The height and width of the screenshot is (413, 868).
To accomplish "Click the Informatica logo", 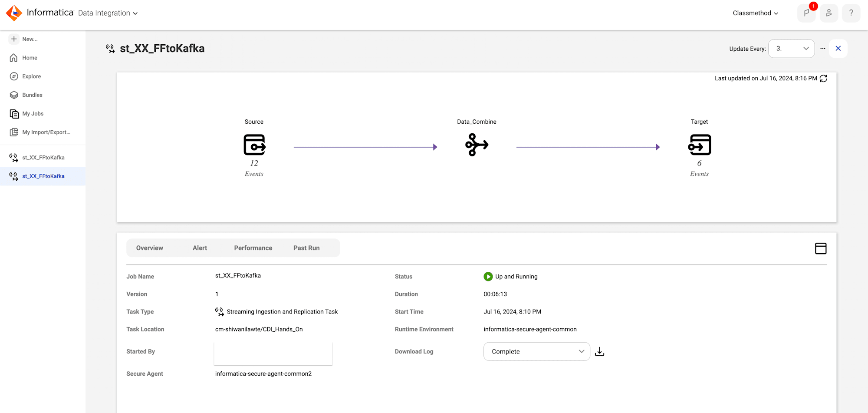I will 14,13.
